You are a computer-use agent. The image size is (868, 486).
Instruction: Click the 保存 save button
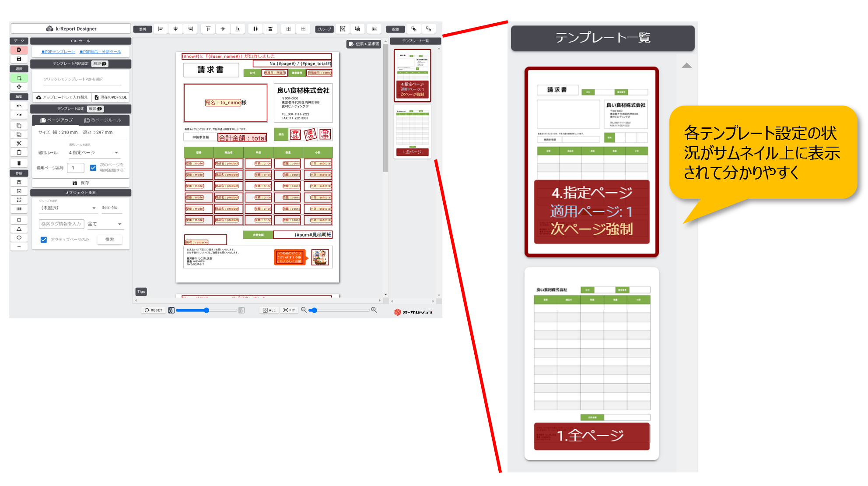[80, 183]
